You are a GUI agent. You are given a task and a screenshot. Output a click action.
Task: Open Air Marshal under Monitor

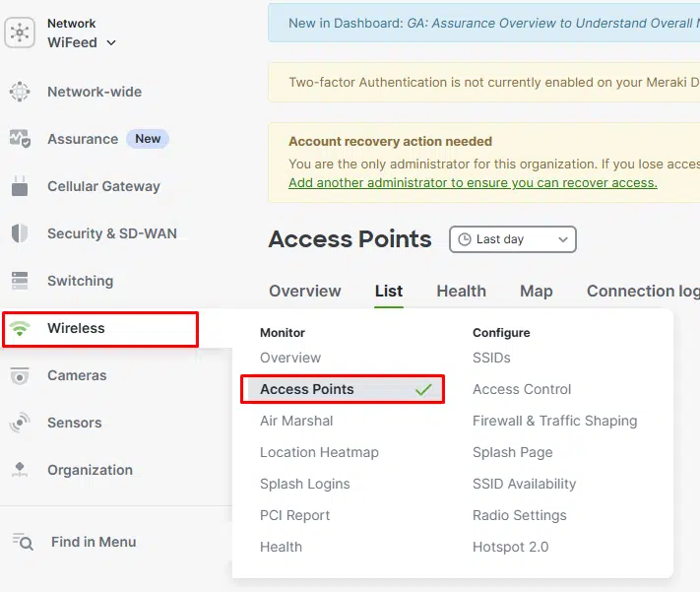point(296,421)
